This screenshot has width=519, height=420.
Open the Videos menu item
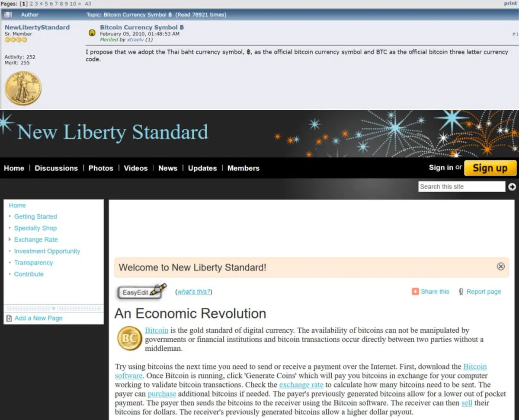point(136,168)
